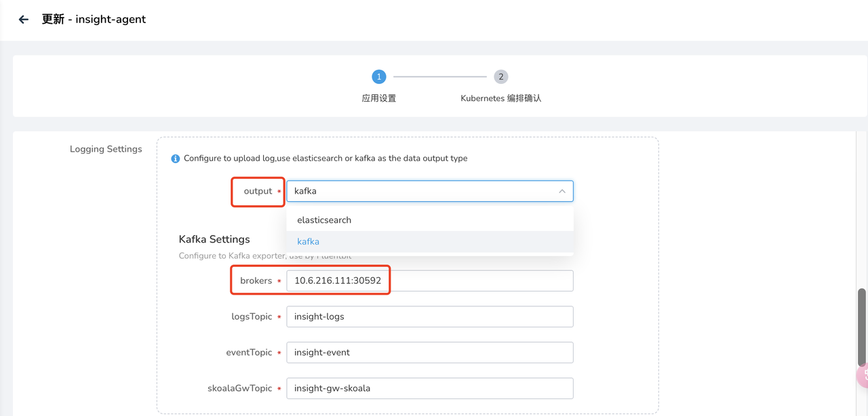Click the output select box showing kafka

420,191
